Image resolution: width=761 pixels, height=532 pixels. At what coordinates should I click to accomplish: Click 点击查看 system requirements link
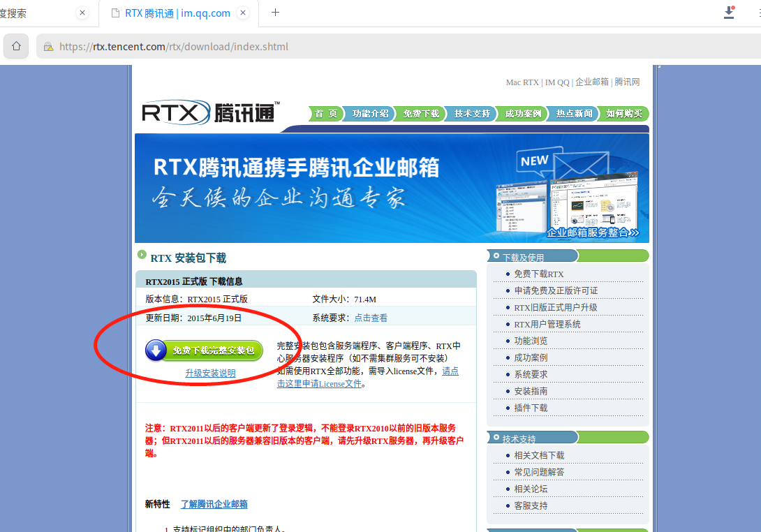(x=371, y=318)
